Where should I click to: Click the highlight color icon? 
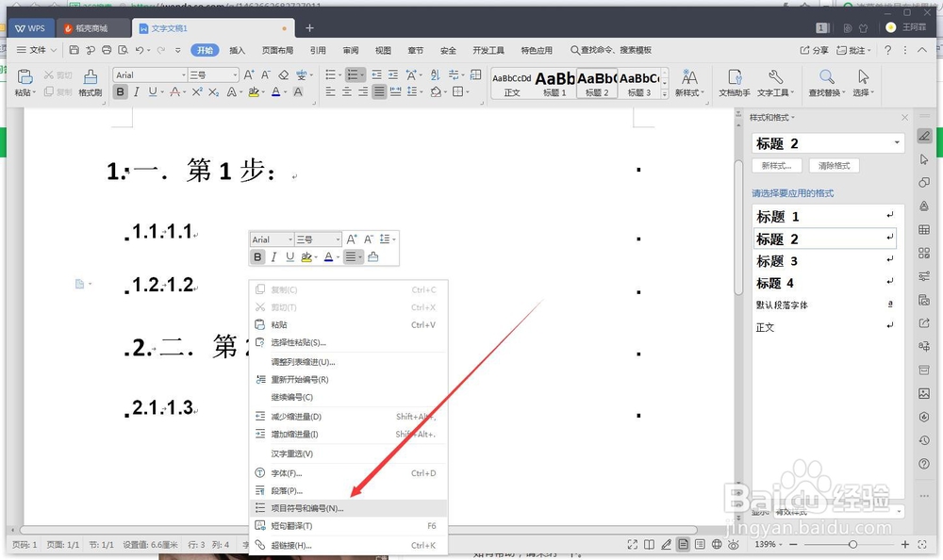(x=254, y=92)
